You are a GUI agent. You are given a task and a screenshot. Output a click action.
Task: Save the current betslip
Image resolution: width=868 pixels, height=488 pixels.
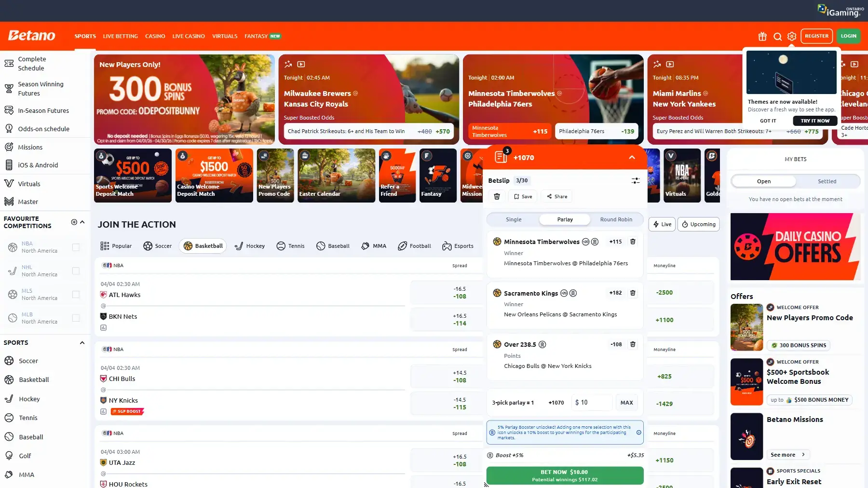pos(523,196)
